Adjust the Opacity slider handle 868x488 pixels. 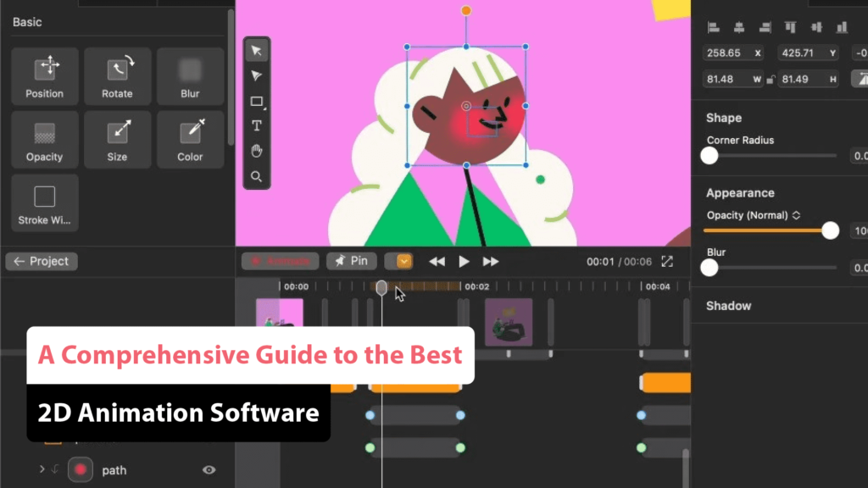(831, 230)
